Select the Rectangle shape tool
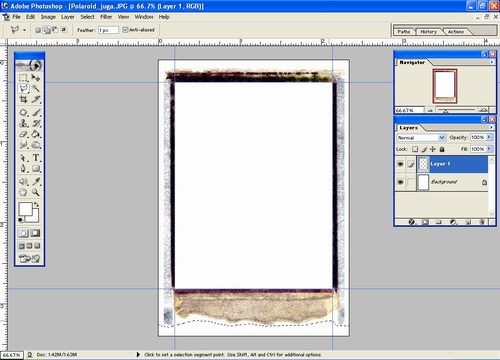The image size is (500, 360). click(36, 168)
